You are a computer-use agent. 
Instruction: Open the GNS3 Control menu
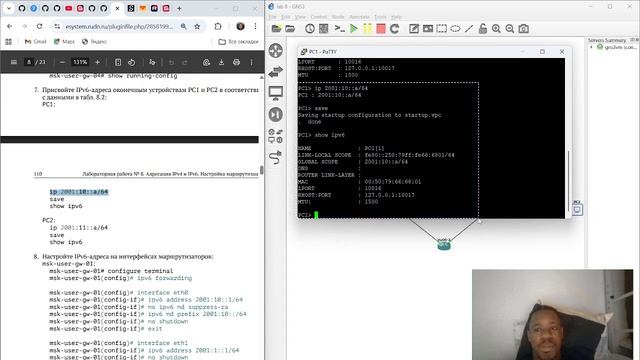pyautogui.click(x=319, y=17)
